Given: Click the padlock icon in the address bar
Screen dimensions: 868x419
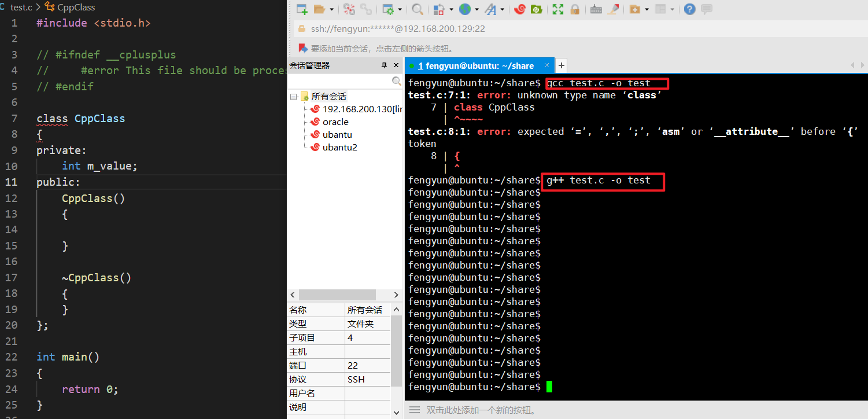Looking at the screenshot, I should click(302, 28).
